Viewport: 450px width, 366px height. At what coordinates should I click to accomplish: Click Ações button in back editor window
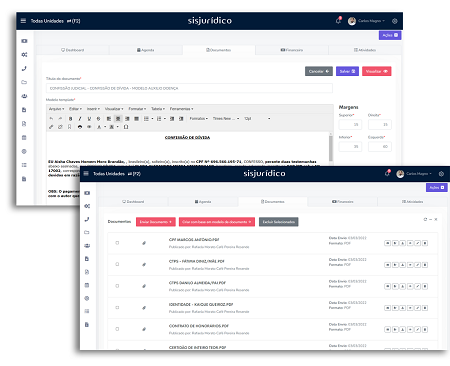pyautogui.click(x=390, y=35)
